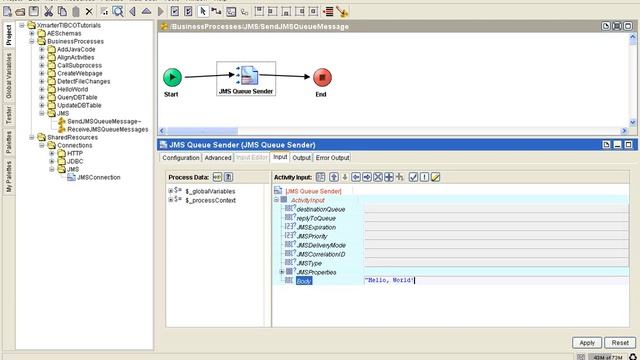
Task: Collapse the ActivityInput node
Action: tap(276, 200)
